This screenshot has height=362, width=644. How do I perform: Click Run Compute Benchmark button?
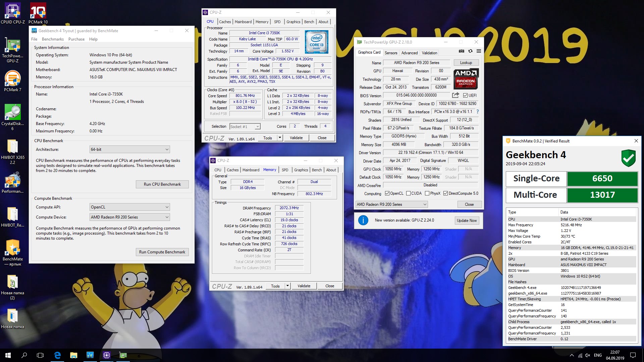pyautogui.click(x=162, y=252)
